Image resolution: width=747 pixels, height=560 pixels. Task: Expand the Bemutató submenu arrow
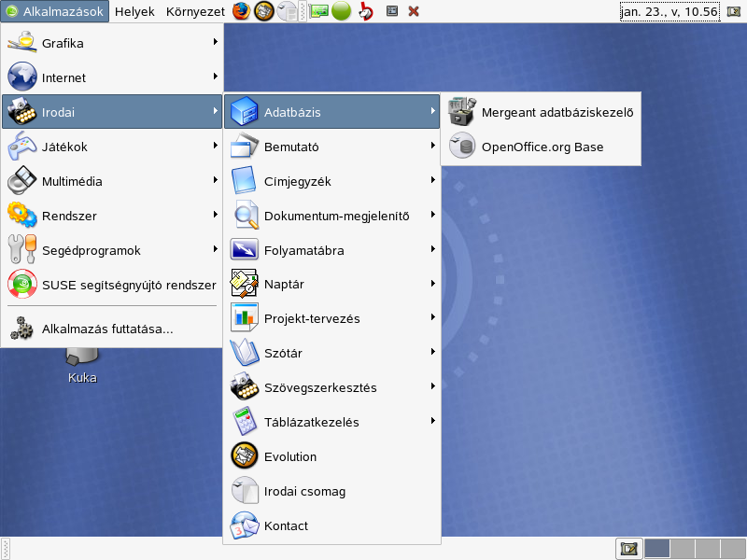click(433, 146)
